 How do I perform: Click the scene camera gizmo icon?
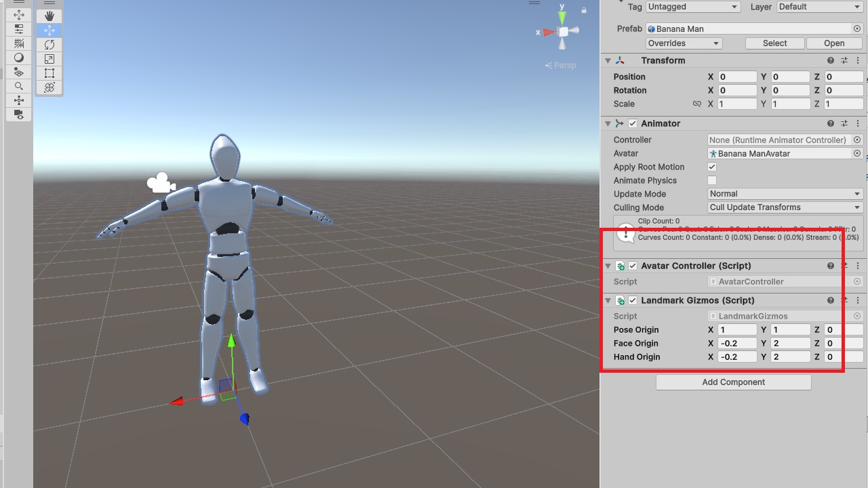pyautogui.click(x=161, y=183)
